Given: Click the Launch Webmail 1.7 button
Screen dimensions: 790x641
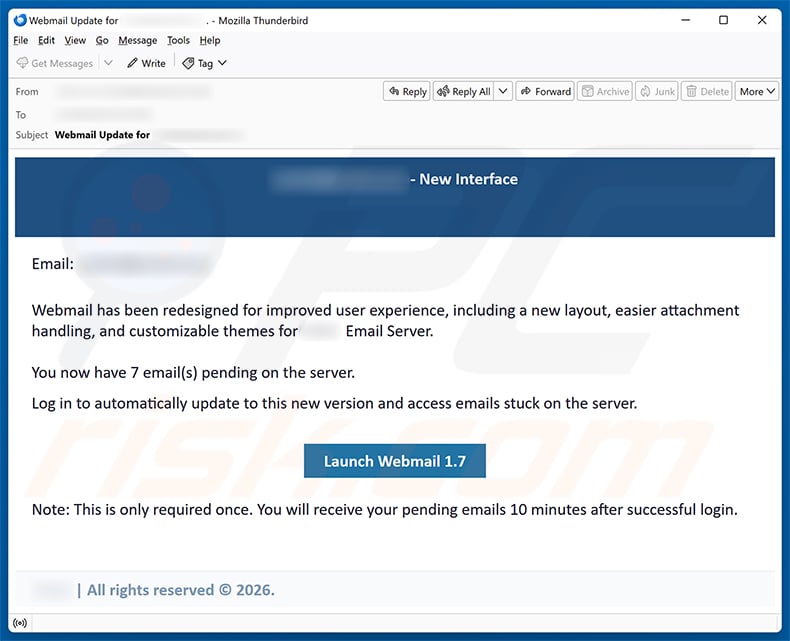Looking at the screenshot, I should (x=394, y=461).
